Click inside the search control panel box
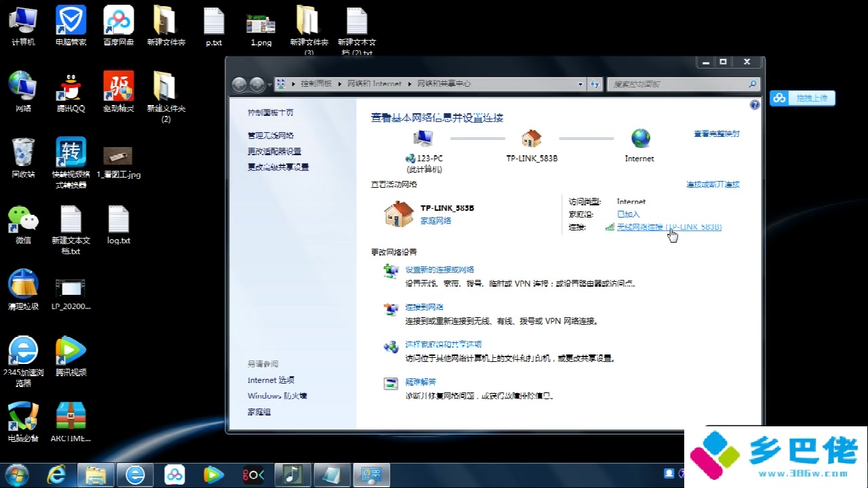The width and height of the screenshot is (868, 488). point(678,83)
